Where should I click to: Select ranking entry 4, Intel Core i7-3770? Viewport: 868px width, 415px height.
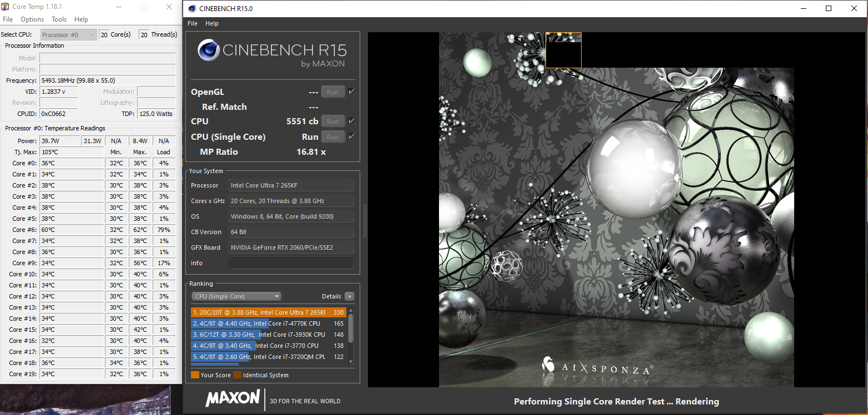(x=269, y=346)
